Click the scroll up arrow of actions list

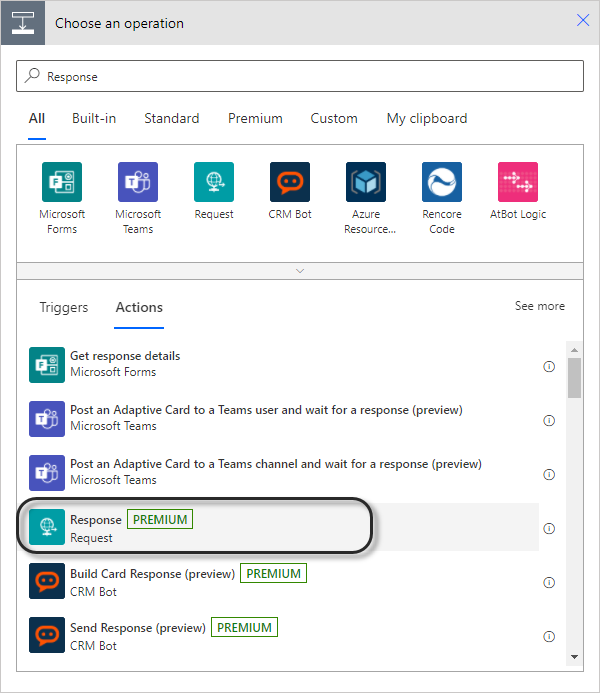tap(574, 350)
